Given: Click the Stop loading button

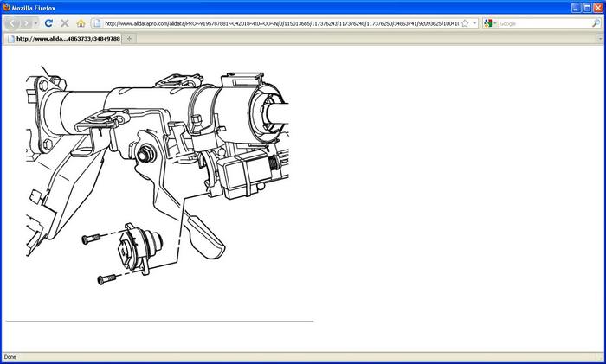Looking at the screenshot, I should (x=65, y=23).
